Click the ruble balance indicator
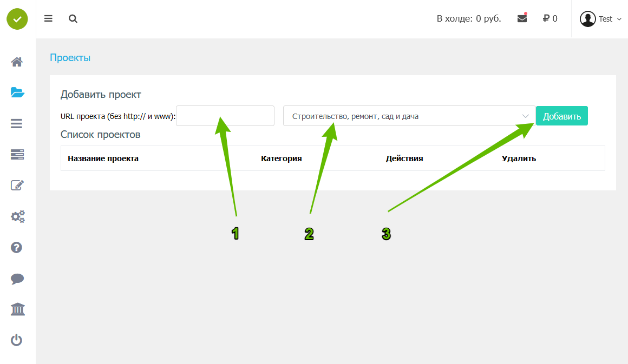Viewport: 628px width, 364px height. [x=550, y=18]
